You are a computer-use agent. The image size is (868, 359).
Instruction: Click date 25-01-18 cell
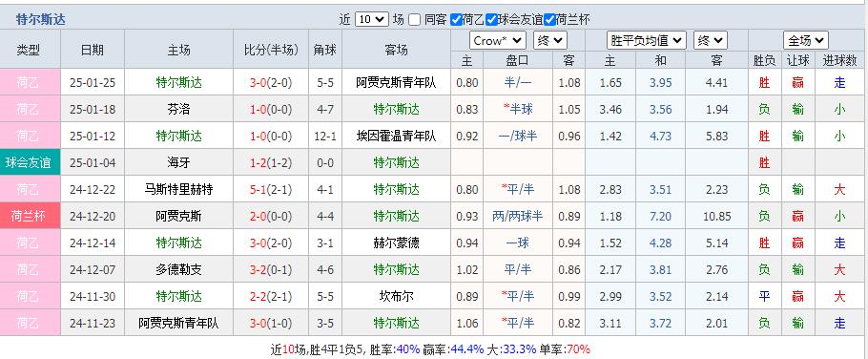coord(93,109)
